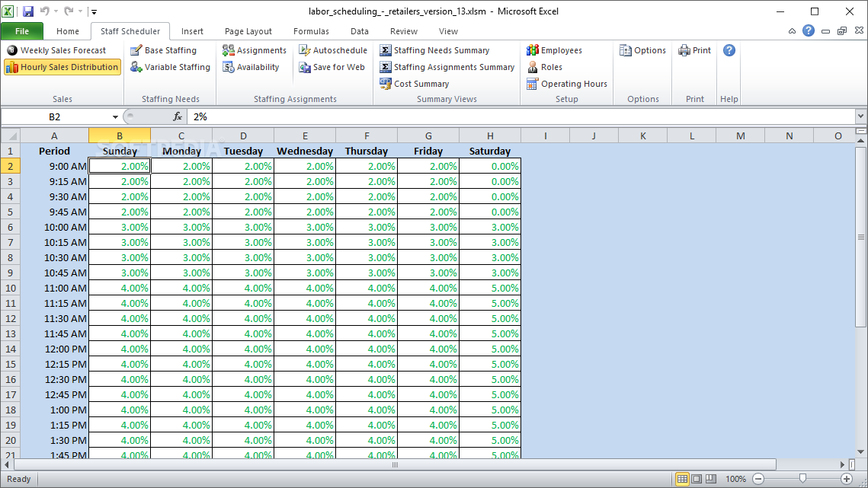Switch to the Page Layout tab
The height and width of the screenshot is (488, 868).
click(248, 31)
